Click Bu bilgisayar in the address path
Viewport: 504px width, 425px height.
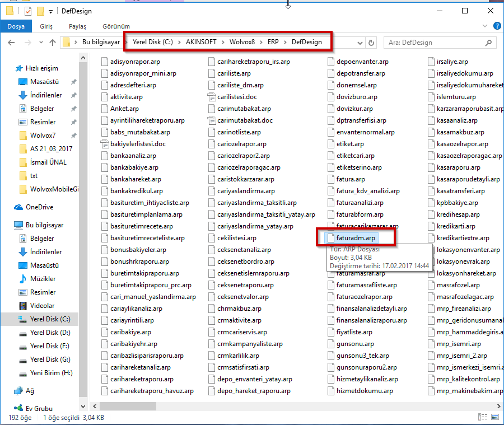tap(101, 42)
